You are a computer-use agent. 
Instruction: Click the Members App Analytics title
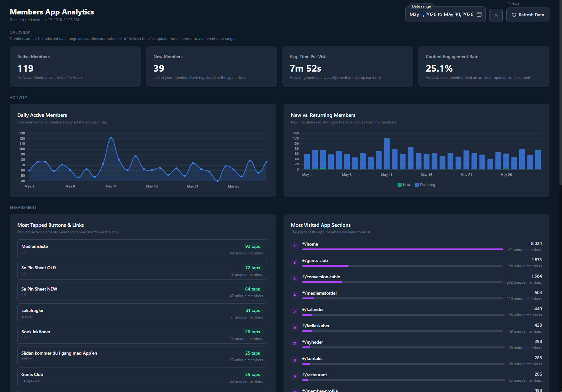tap(52, 12)
